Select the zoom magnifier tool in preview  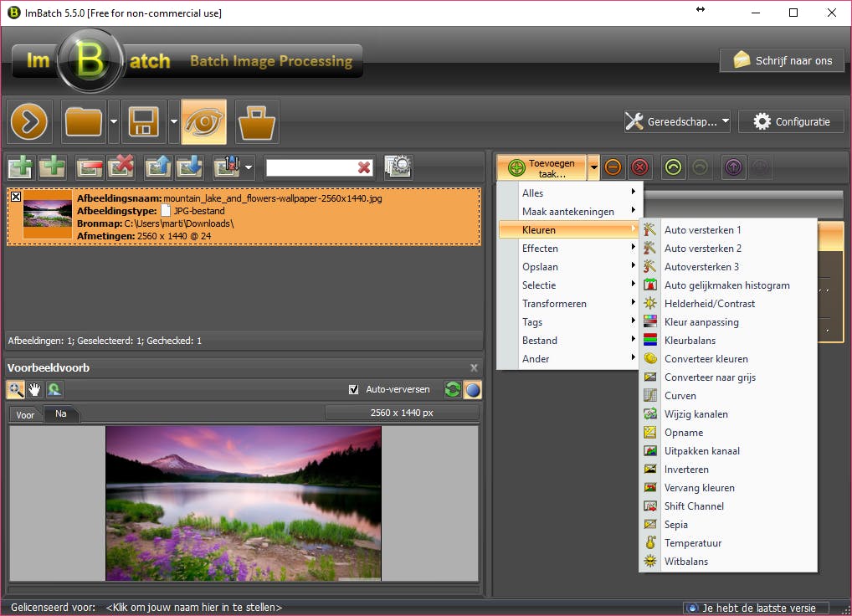pos(16,389)
